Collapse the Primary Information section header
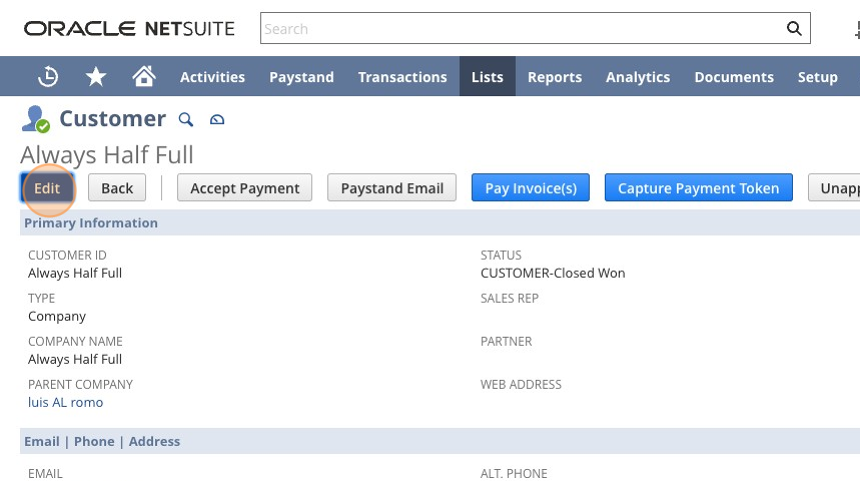 [x=440, y=223]
